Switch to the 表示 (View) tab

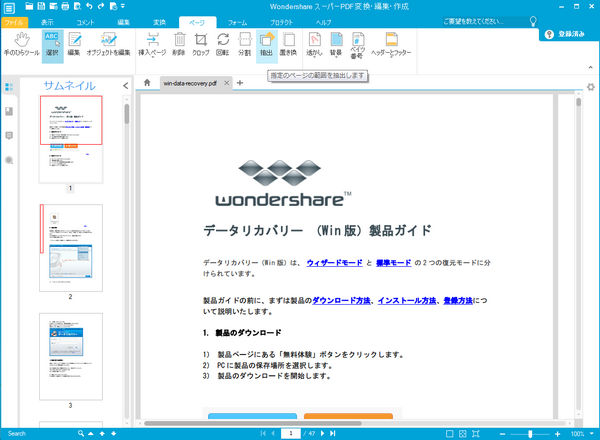point(47,23)
